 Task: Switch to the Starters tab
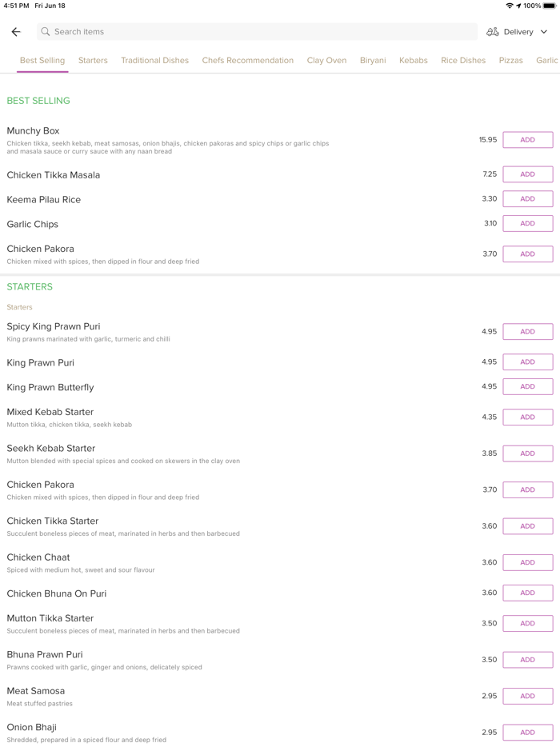coord(93,61)
